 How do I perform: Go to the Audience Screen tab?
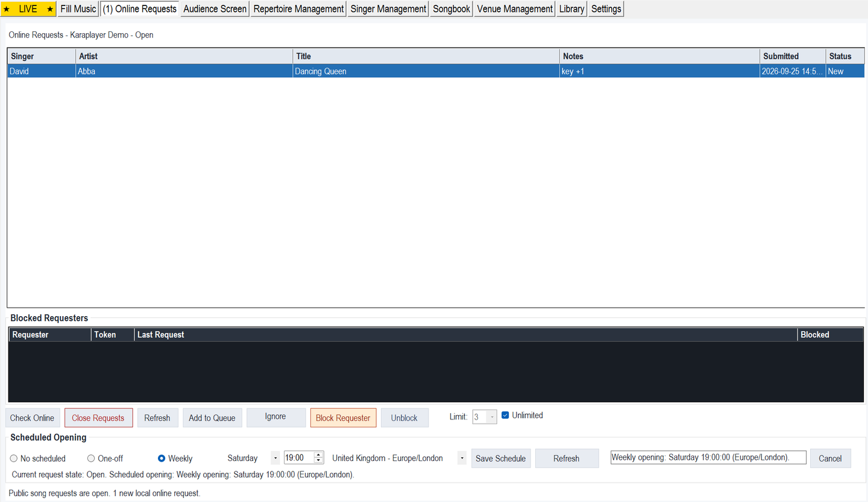(215, 9)
